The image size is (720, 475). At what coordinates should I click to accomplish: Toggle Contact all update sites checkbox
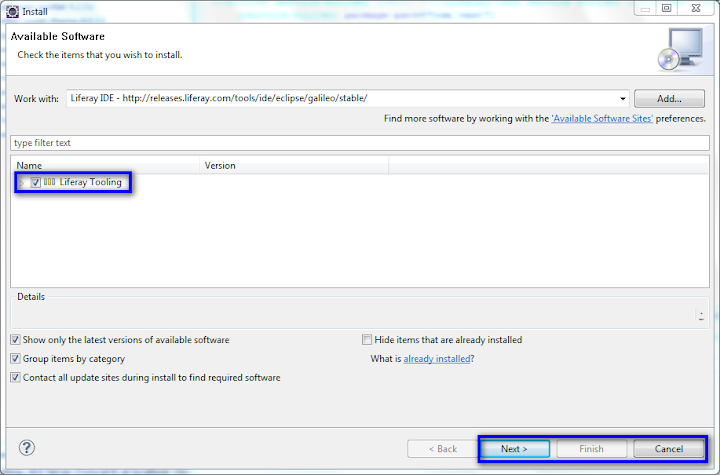pyautogui.click(x=15, y=378)
